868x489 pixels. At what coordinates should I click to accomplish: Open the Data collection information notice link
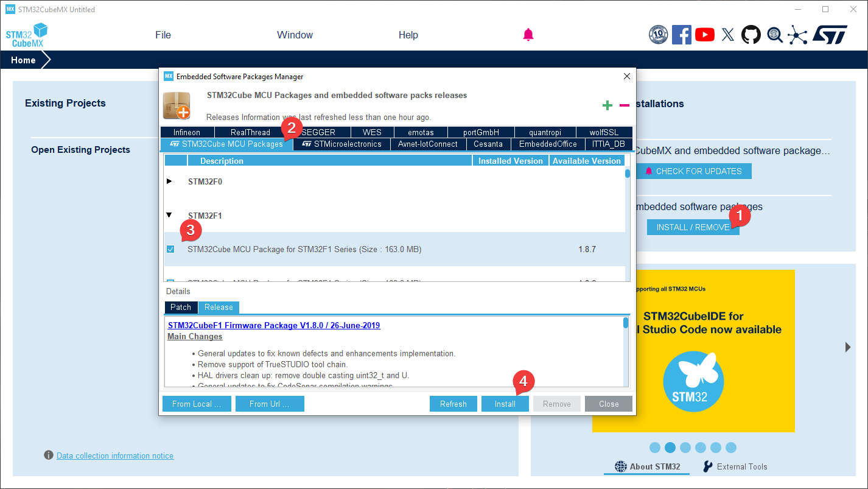[x=115, y=456]
